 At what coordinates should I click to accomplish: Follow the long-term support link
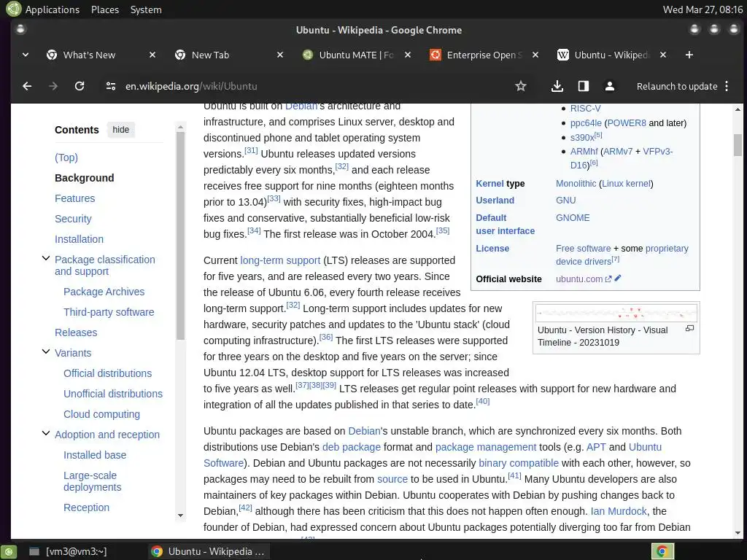280,260
